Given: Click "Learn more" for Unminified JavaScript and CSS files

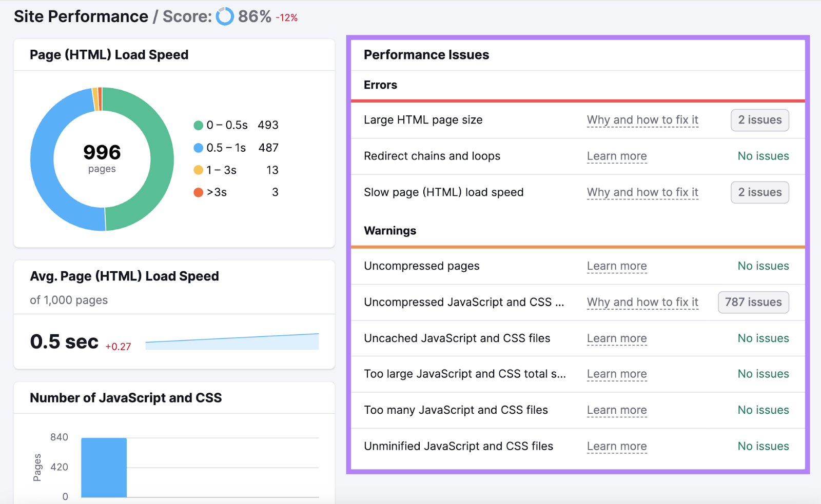Looking at the screenshot, I should coord(616,446).
